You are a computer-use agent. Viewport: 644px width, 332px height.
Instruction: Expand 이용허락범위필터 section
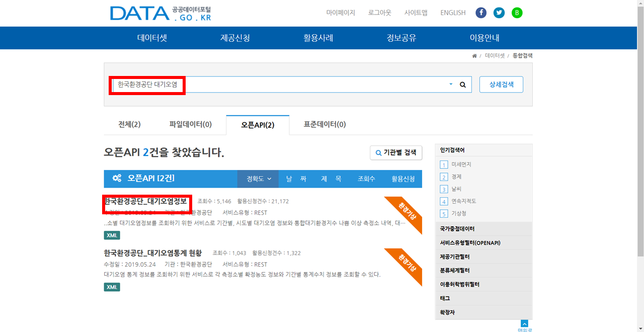coord(483,284)
